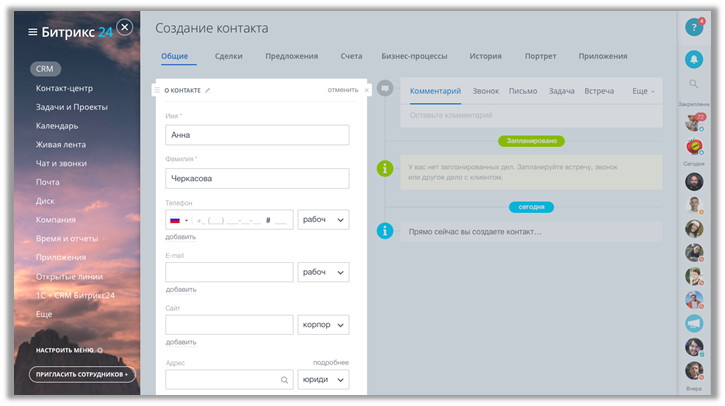Click Еще at bottom of left menu
The height and width of the screenshot is (406, 725).
[44, 314]
